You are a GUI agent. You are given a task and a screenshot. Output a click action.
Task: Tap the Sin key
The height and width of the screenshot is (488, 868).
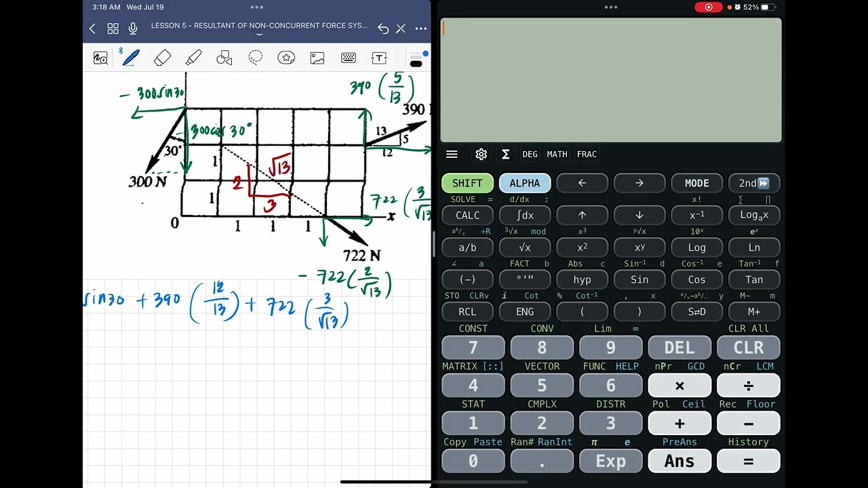coord(639,279)
